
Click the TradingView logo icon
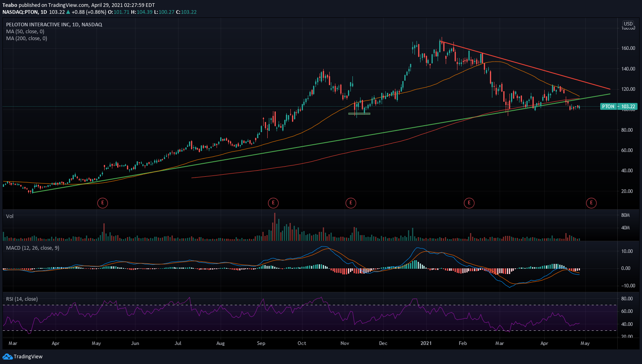(7, 357)
